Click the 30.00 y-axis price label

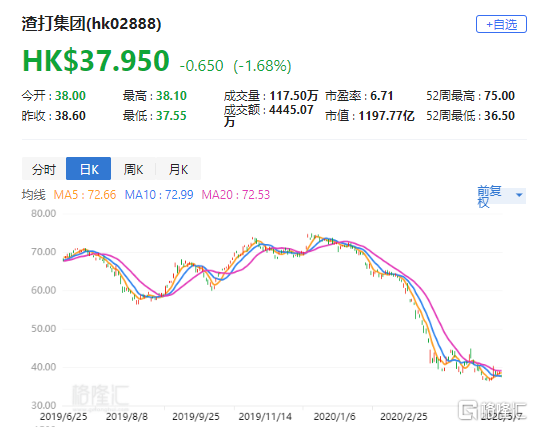(44, 406)
